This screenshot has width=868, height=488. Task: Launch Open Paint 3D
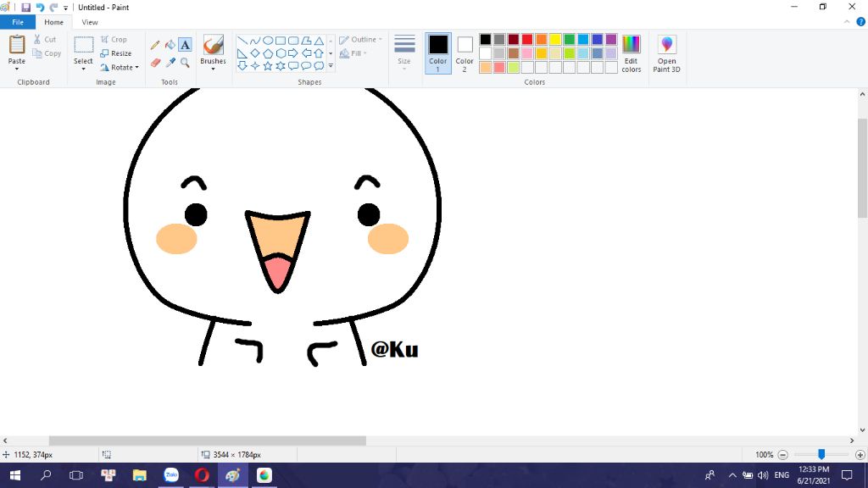[x=666, y=53]
